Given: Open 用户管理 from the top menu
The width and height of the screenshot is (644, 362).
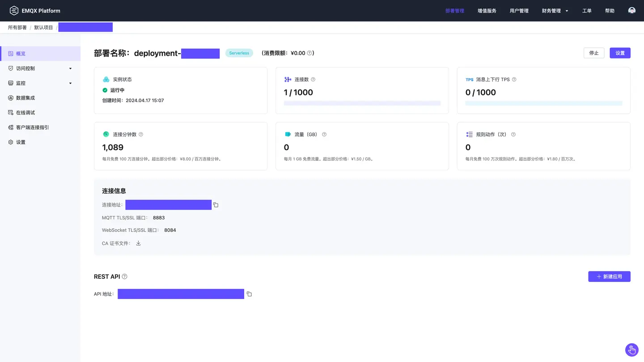Looking at the screenshot, I should tap(519, 10).
